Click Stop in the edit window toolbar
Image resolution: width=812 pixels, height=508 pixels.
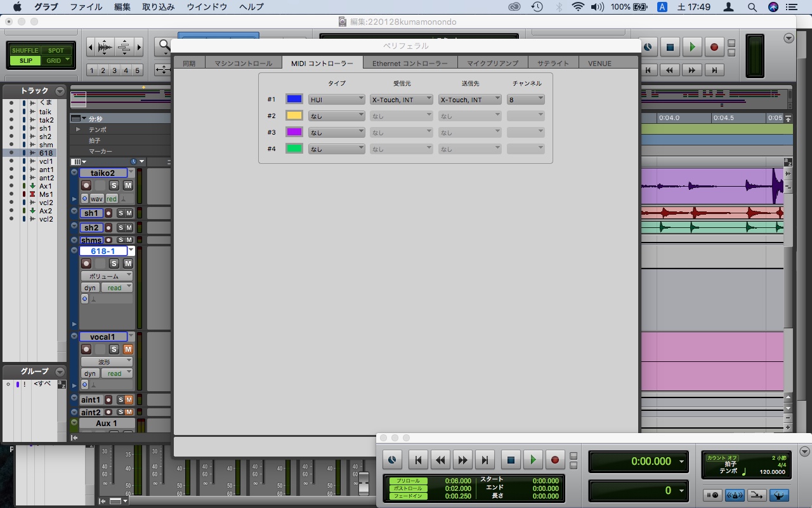[x=670, y=47]
